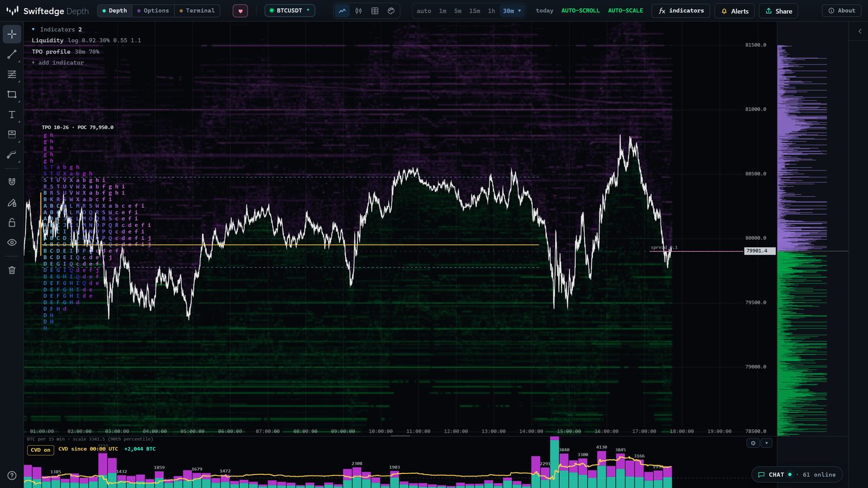
Task: Switch to the Options tab
Action: click(153, 11)
